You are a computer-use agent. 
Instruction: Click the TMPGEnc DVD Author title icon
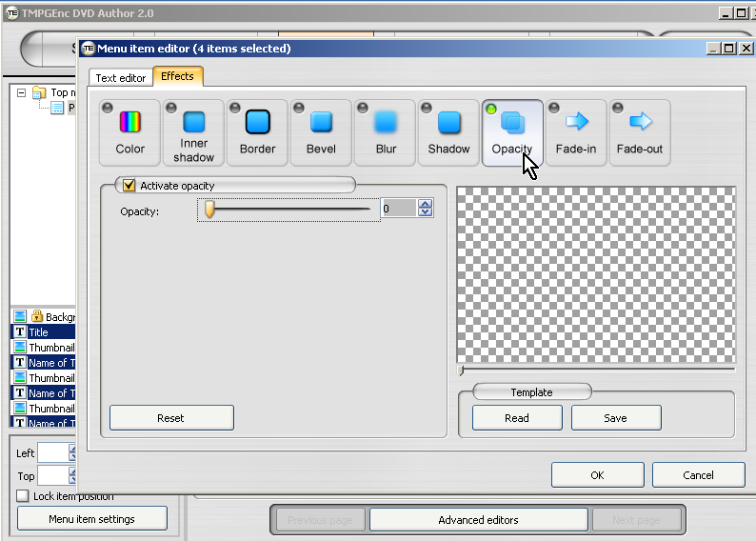point(12,13)
